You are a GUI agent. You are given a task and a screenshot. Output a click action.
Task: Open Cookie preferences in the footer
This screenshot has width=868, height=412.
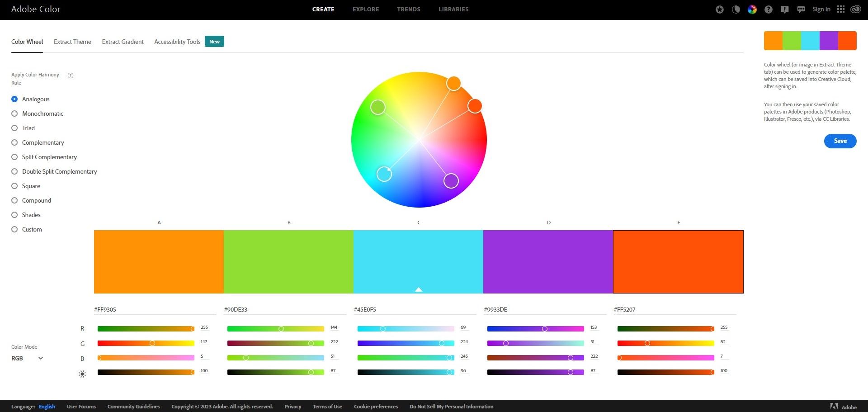coord(376,407)
